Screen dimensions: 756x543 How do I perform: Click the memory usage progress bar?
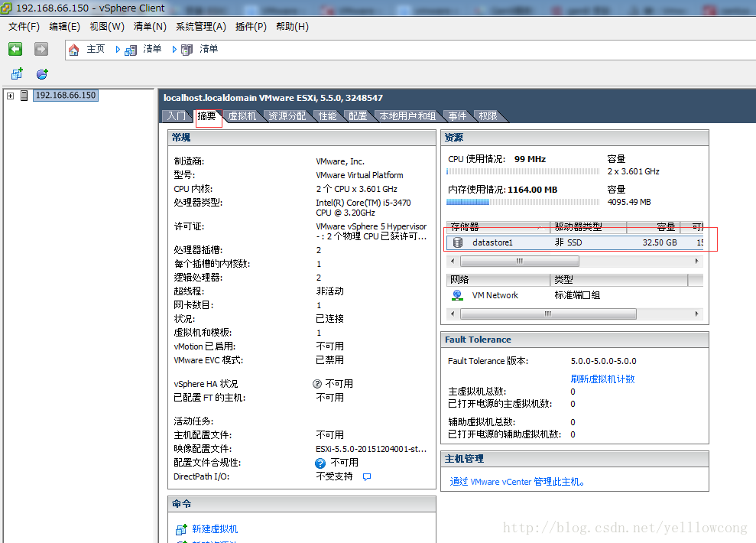pos(523,202)
